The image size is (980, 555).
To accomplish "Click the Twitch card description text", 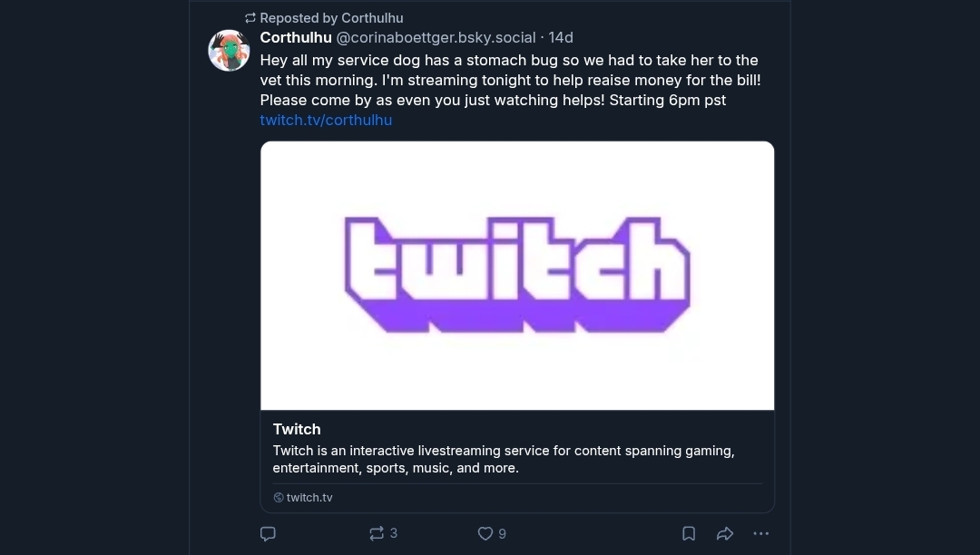I will [x=503, y=459].
